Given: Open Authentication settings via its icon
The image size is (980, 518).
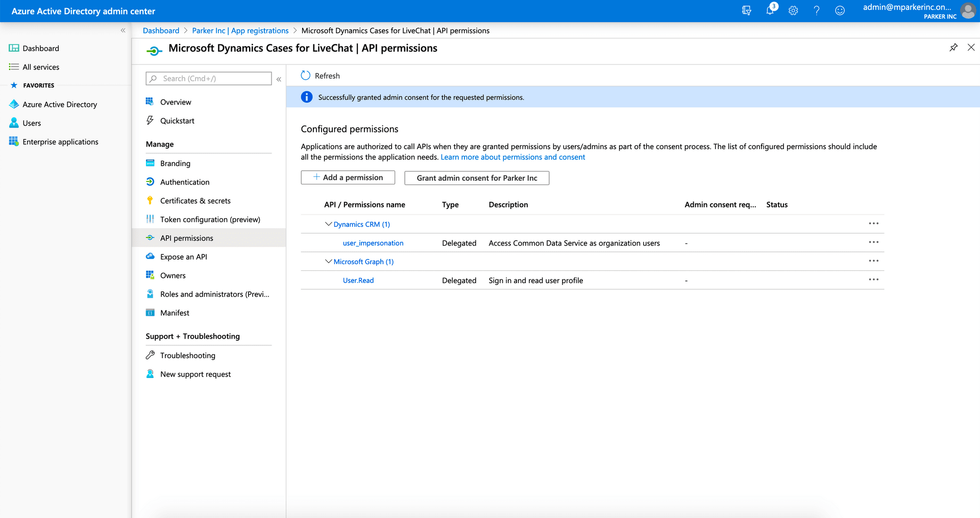Looking at the screenshot, I should pyautogui.click(x=150, y=182).
